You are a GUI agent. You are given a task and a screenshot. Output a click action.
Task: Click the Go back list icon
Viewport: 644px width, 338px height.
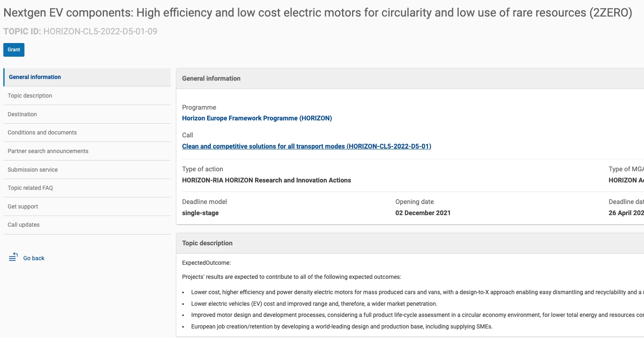(13, 257)
